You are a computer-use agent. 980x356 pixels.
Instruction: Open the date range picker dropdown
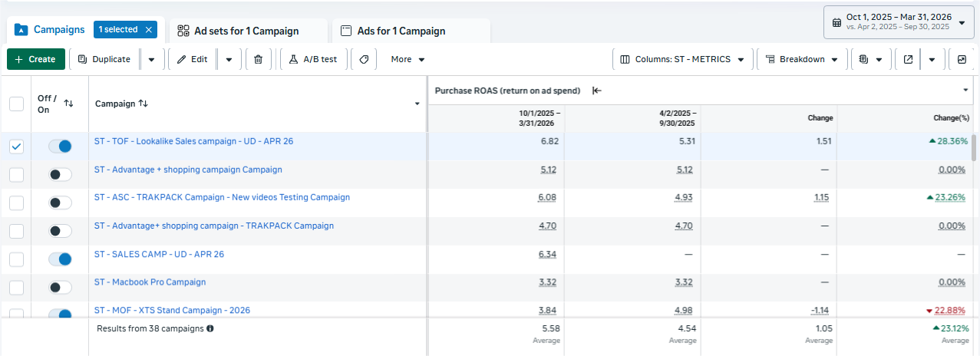pyautogui.click(x=899, y=22)
